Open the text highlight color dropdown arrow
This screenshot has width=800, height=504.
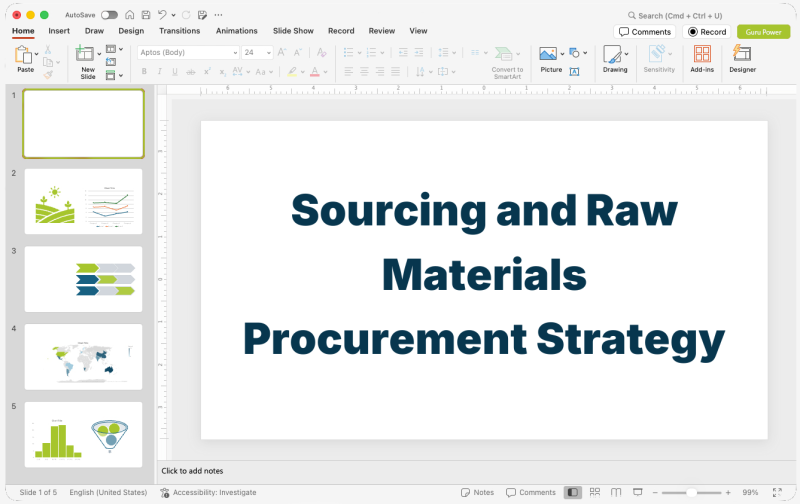[x=303, y=72]
